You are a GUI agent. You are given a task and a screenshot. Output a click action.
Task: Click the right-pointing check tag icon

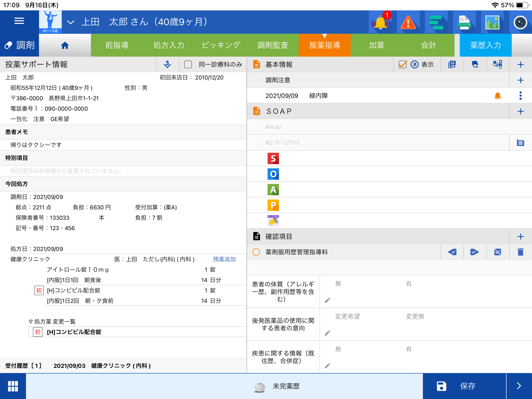tap(475, 252)
